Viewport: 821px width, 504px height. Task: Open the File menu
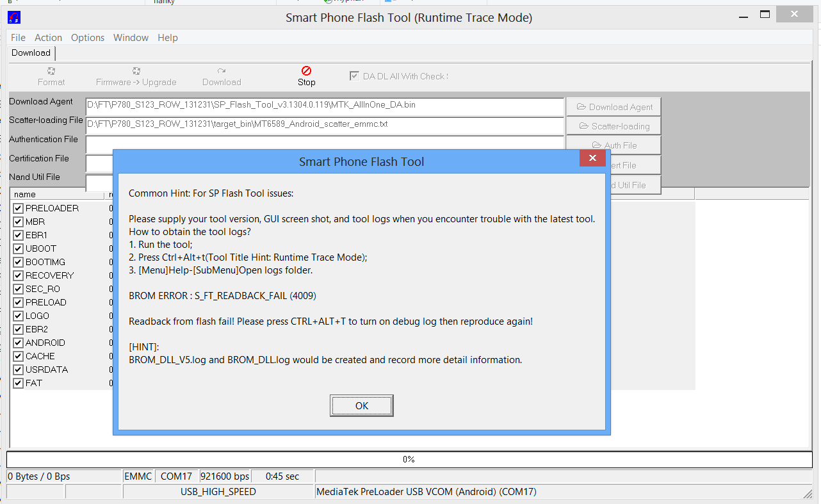(x=18, y=38)
